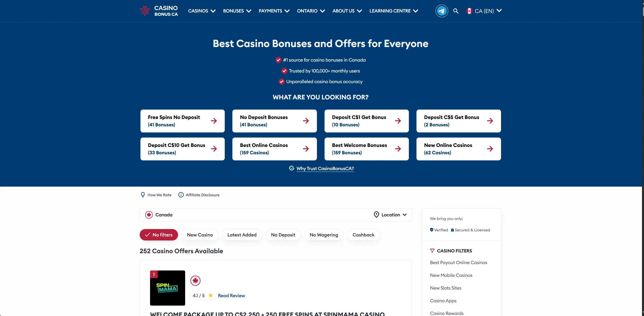
Task: Click arrow on Best Online Casinos card
Action: pyautogui.click(x=306, y=149)
